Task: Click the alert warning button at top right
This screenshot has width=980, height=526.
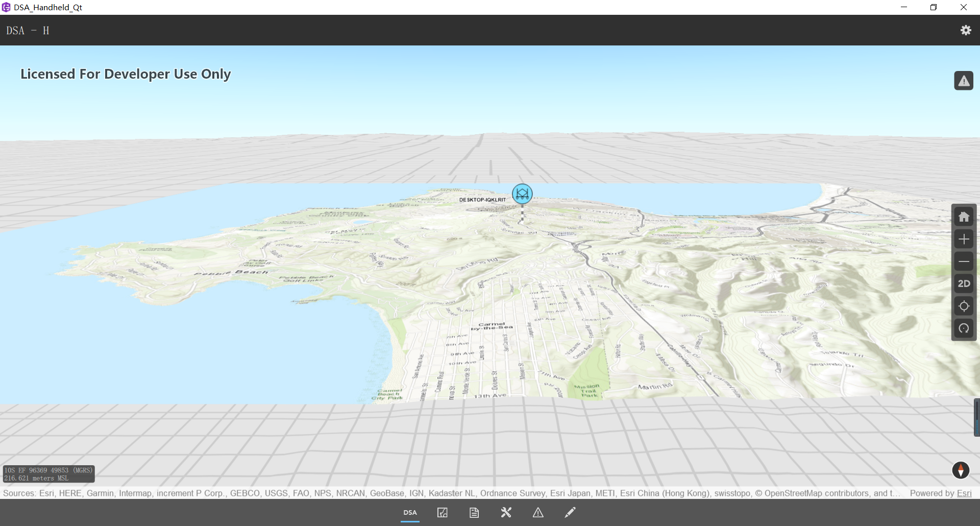Action: (x=964, y=81)
